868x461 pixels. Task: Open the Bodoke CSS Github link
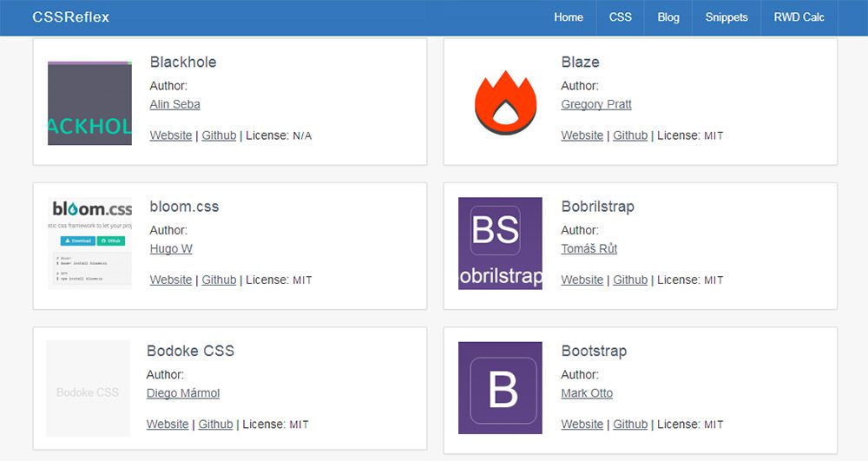[x=215, y=424]
